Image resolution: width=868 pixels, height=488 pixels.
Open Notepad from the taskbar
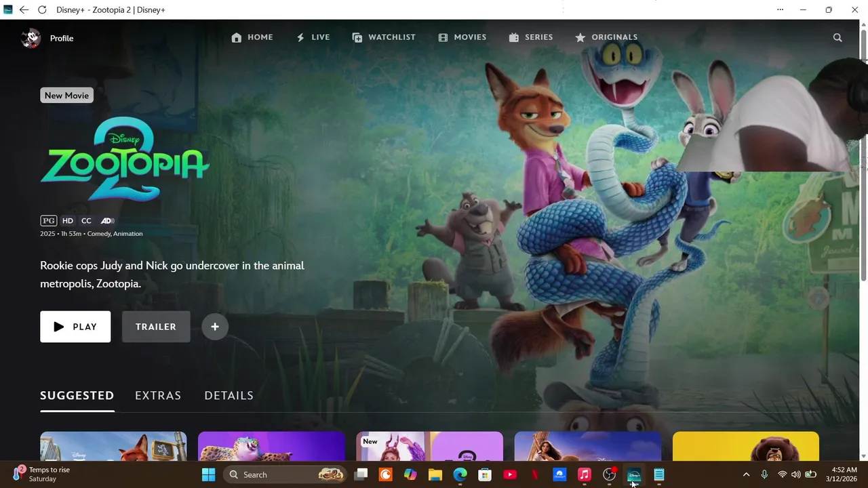(x=659, y=474)
